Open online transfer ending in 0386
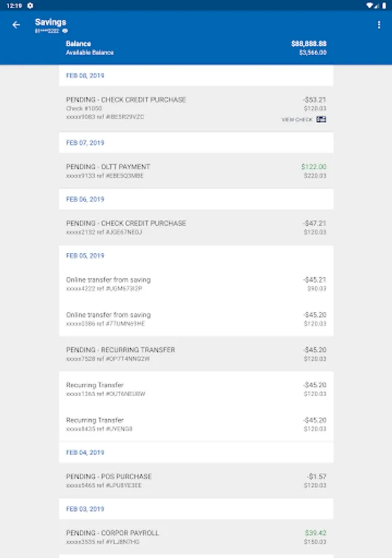This screenshot has height=558, width=392. (x=196, y=319)
